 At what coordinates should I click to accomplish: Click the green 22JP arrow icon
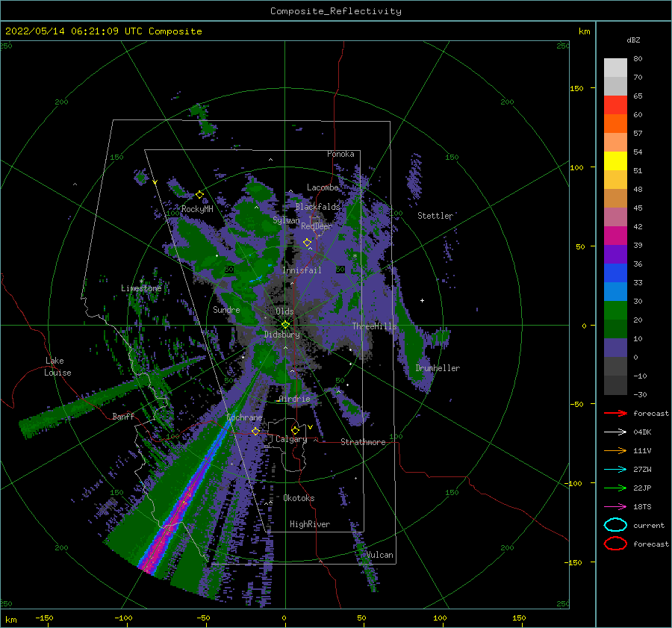click(615, 488)
